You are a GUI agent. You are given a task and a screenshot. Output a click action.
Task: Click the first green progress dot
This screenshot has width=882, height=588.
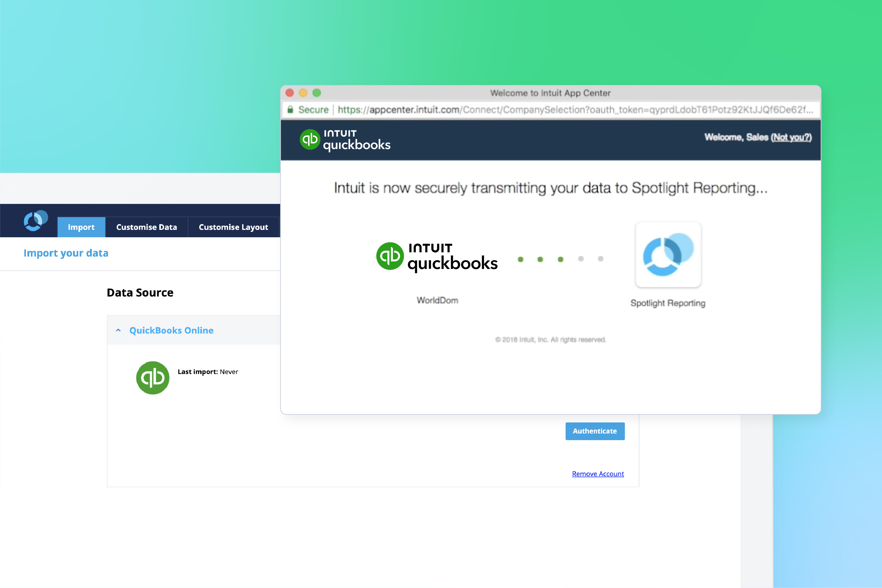(520, 259)
